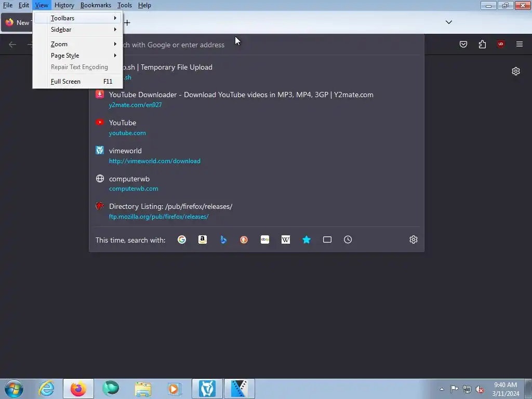Open the Help menu
The height and width of the screenshot is (399, 532).
(x=144, y=5)
